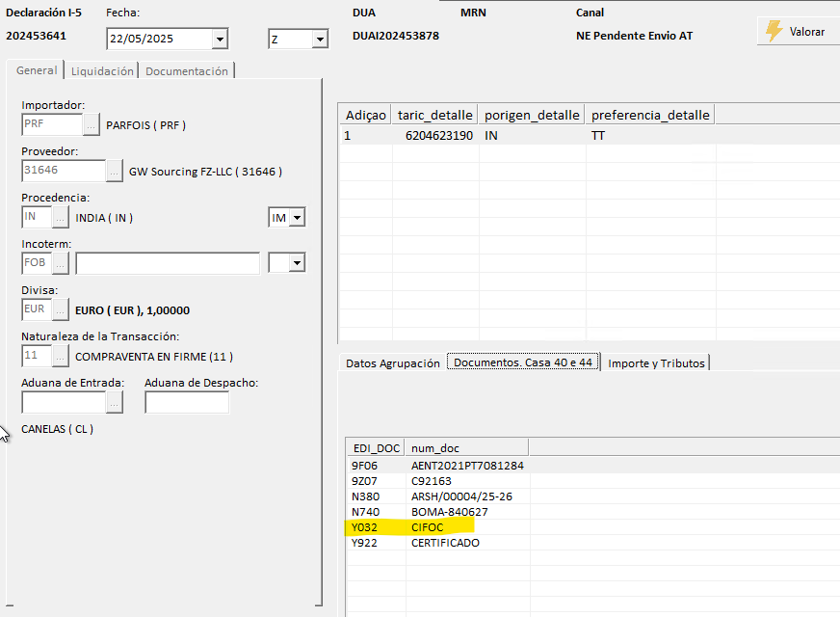The image size is (840, 617).
Task: Open the Datos Agrupación tab
Action: click(392, 363)
